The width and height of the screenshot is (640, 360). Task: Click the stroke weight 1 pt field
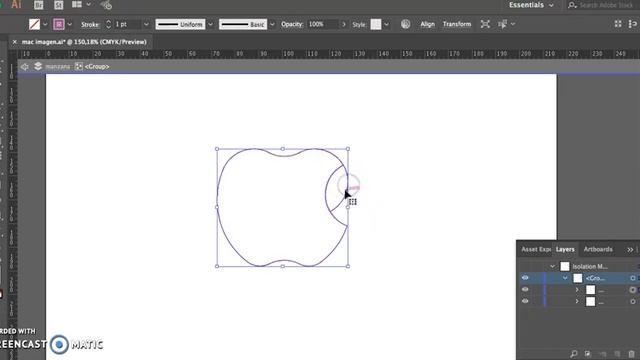pos(127,24)
